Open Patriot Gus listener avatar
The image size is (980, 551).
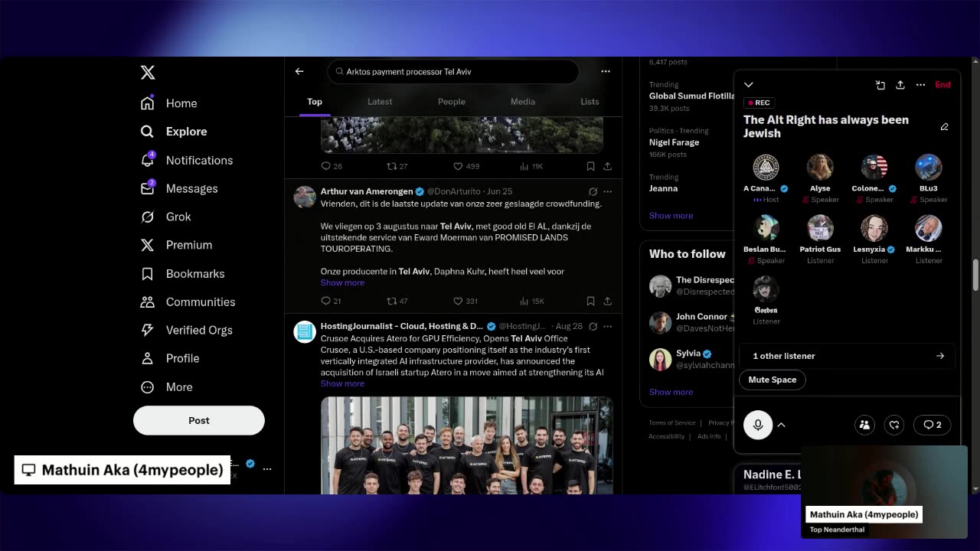coord(820,228)
